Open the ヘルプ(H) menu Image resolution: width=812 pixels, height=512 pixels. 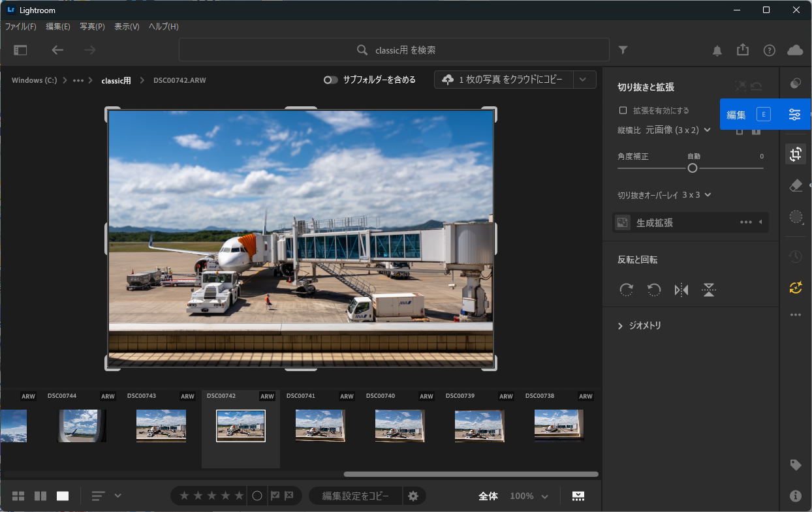coord(163,27)
